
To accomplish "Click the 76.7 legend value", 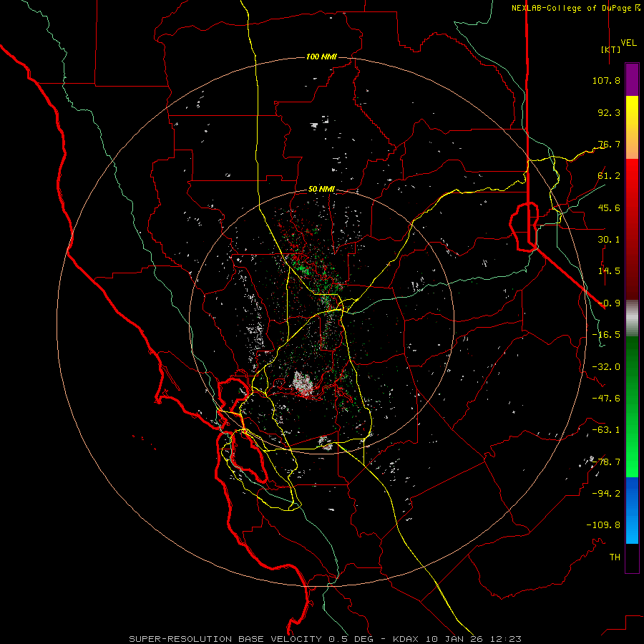I will tap(609, 144).
